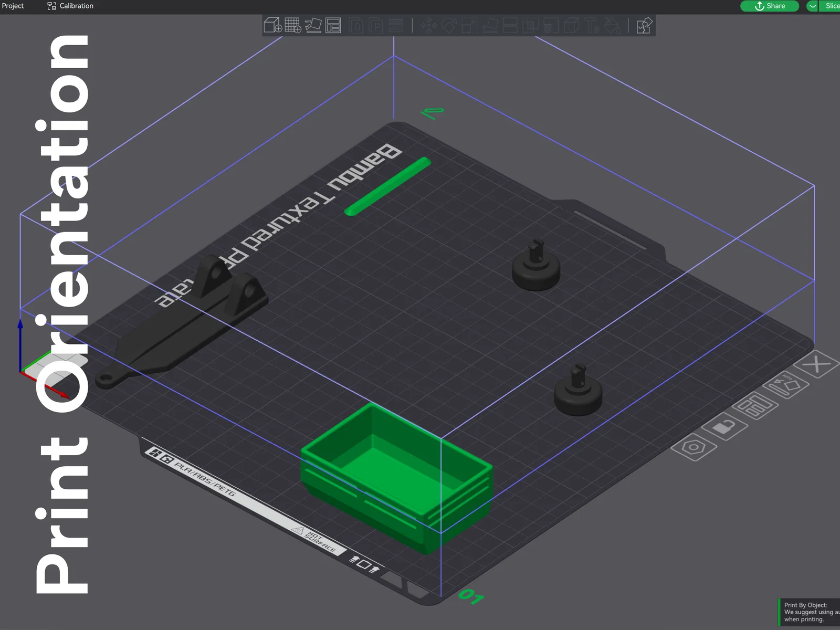Toggle the plate lock icon
The image size is (840, 630).
click(x=724, y=426)
